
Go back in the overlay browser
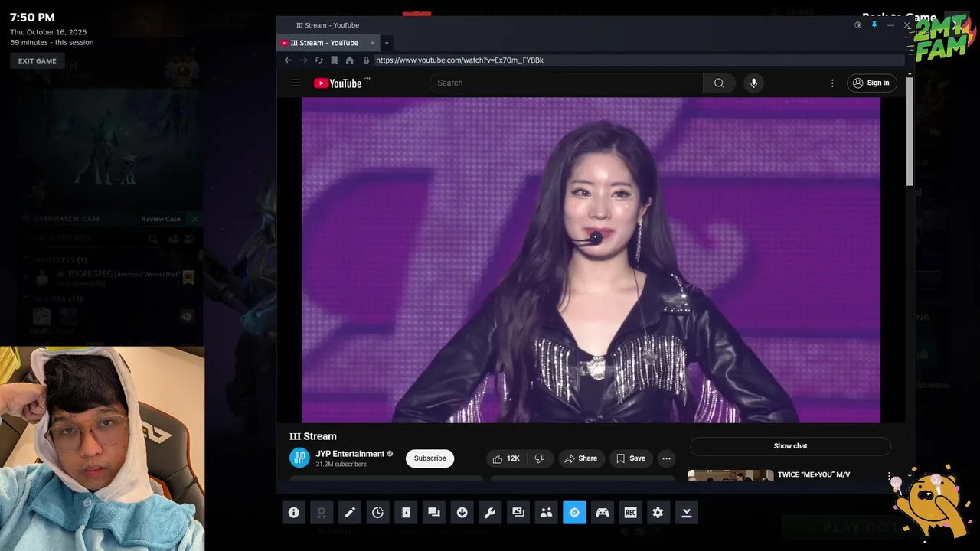(288, 60)
